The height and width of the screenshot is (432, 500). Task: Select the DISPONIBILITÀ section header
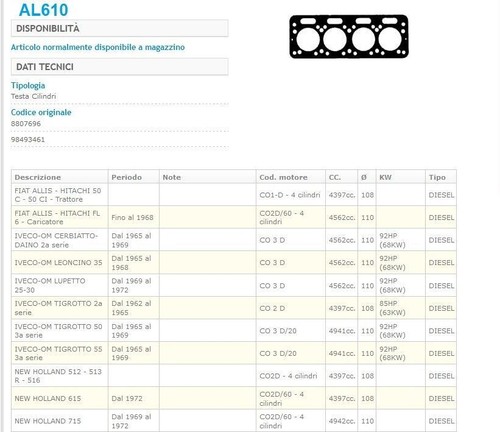pyautogui.click(x=120, y=28)
